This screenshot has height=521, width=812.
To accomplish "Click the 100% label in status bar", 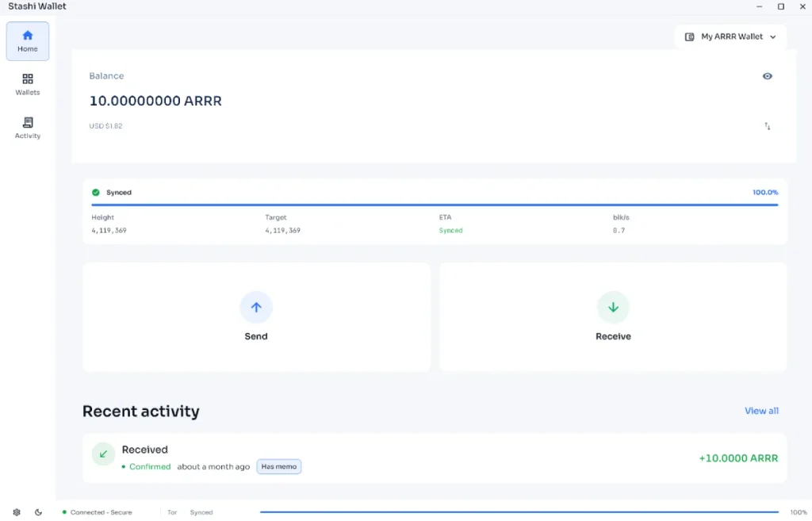I will tap(798, 512).
